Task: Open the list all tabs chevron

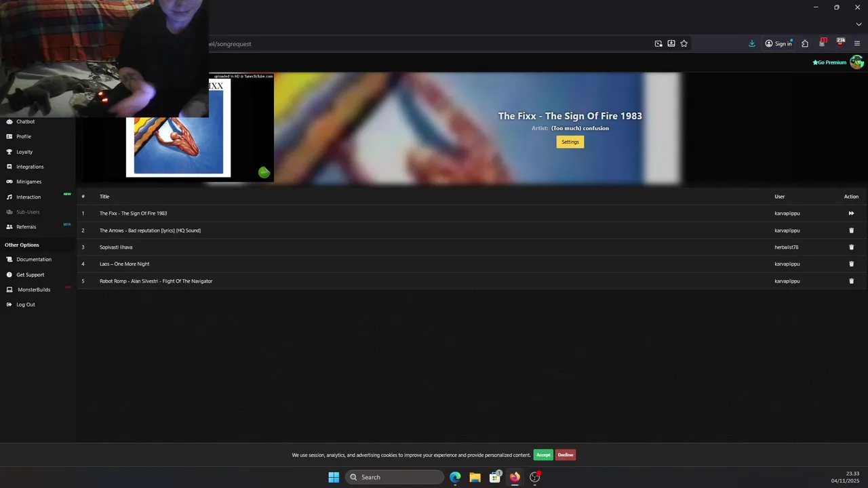Action: point(859,24)
